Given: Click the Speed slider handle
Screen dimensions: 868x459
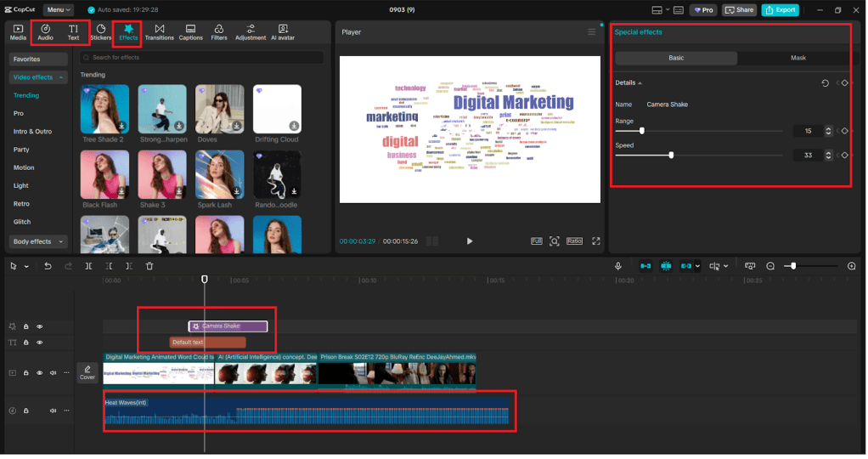Looking at the screenshot, I should point(671,156).
